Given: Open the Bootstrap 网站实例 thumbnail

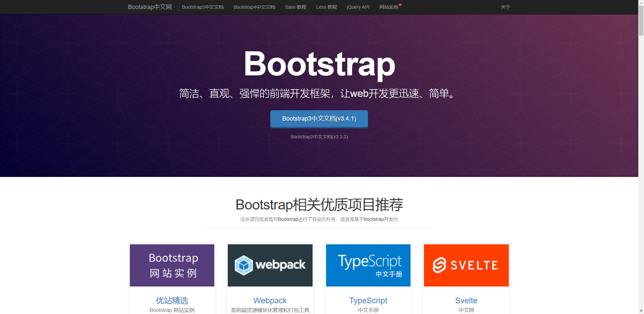Looking at the screenshot, I should (172, 265).
